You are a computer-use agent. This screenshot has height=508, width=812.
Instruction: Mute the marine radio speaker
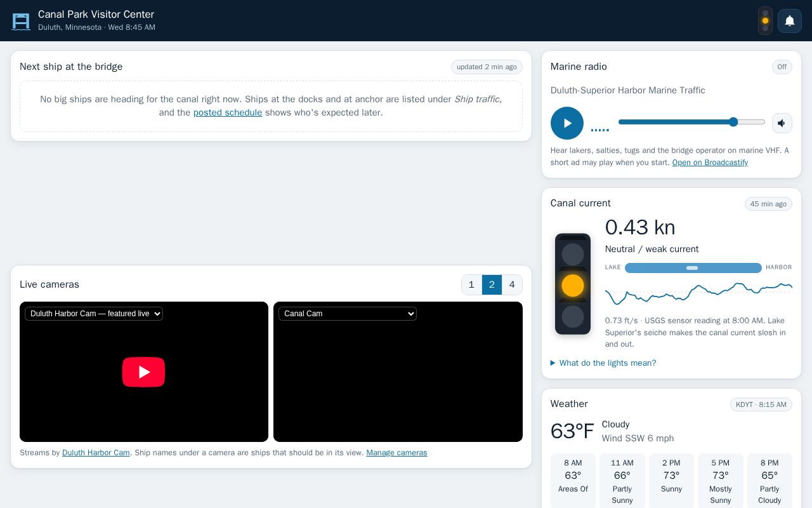[x=782, y=123]
